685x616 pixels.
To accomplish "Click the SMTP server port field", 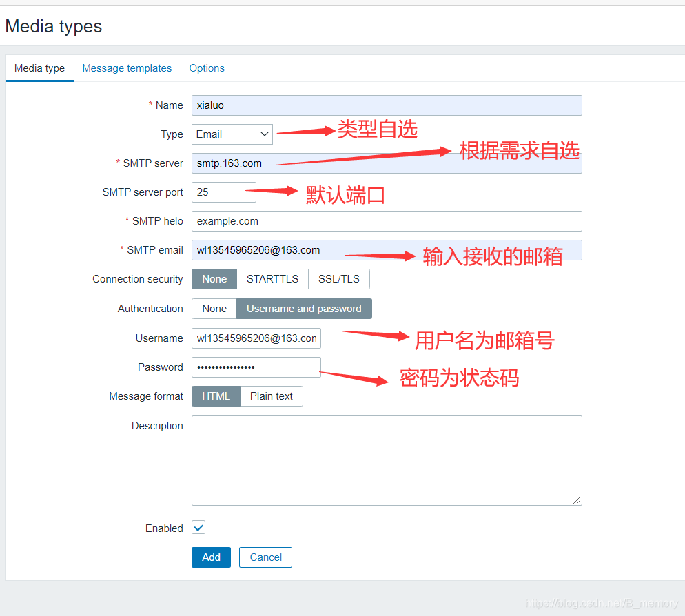I will [224, 192].
